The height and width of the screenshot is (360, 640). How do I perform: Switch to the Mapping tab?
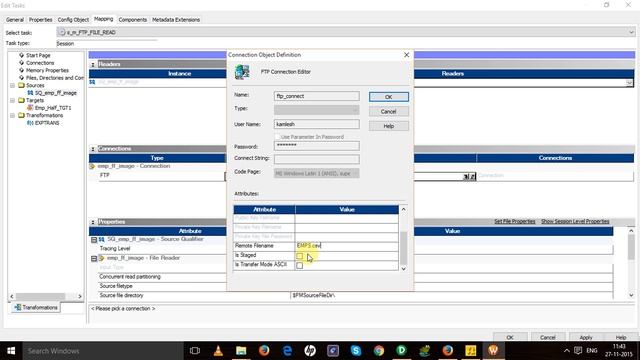pyautogui.click(x=104, y=19)
